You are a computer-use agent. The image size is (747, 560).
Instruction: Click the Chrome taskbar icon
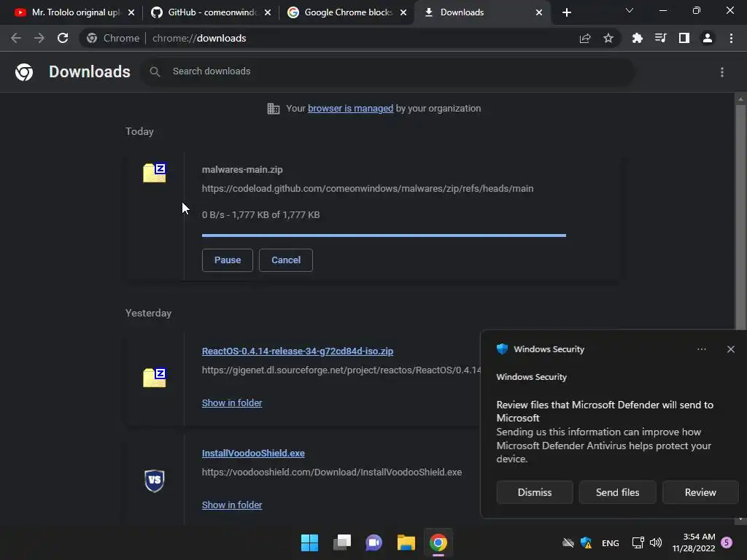coord(438,542)
